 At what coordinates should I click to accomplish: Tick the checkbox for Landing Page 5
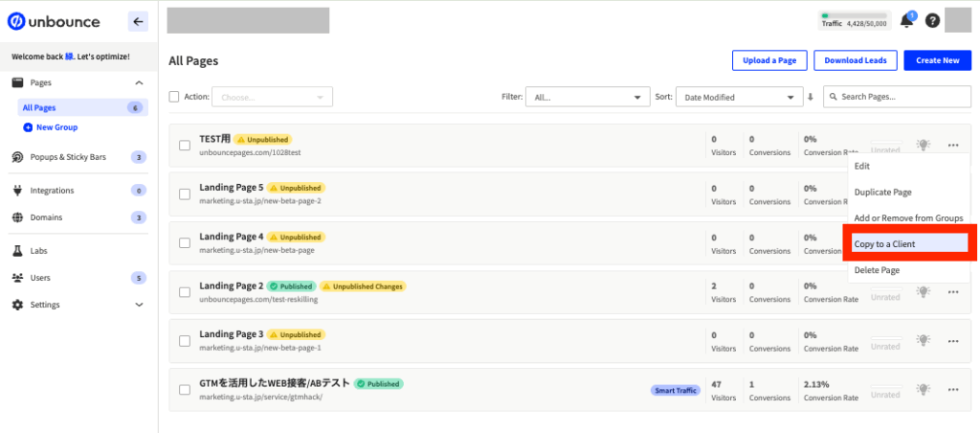pos(185,194)
